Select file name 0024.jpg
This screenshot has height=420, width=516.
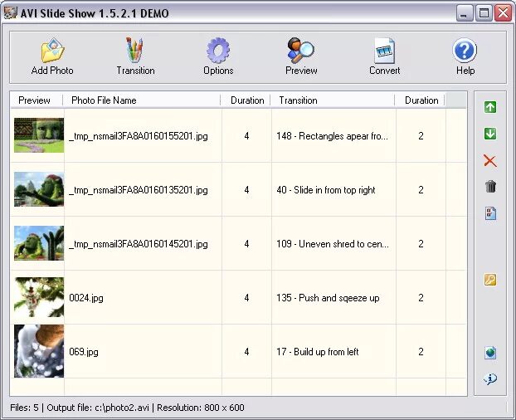(x=86, y=298)
